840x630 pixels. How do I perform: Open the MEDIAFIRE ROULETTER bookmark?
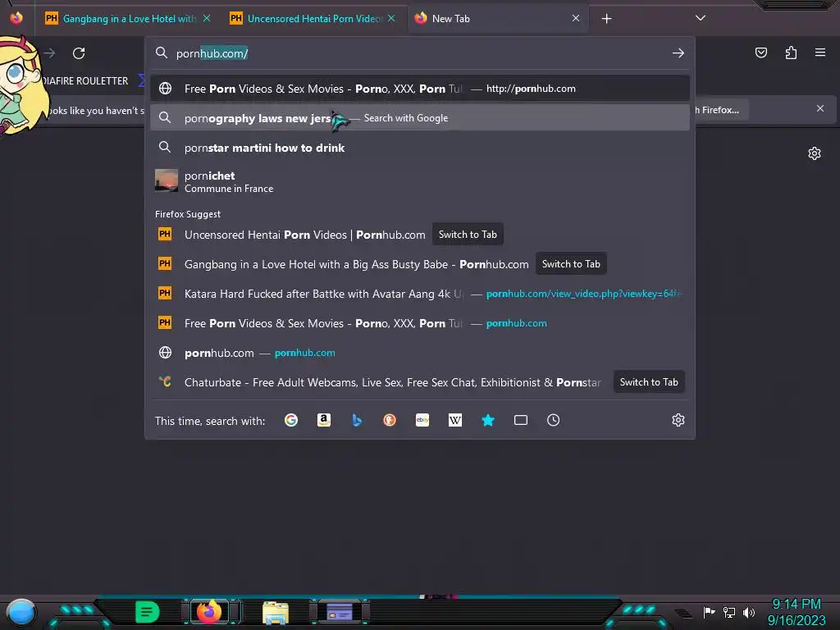tap(84, 81)
